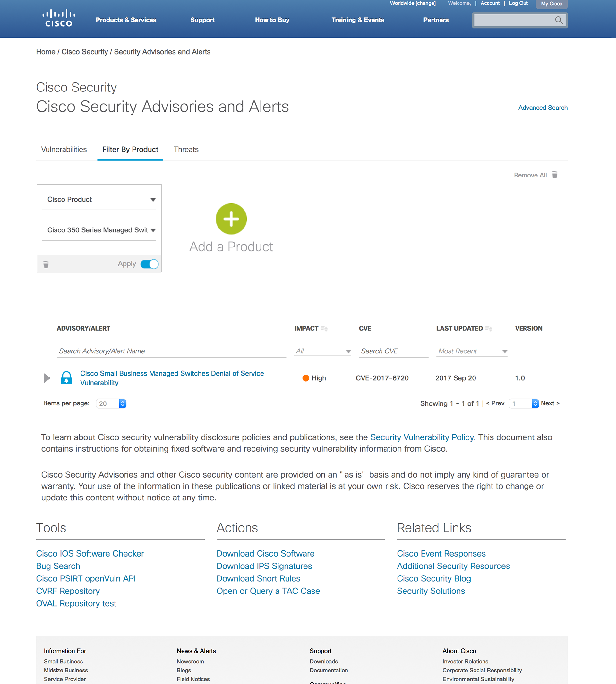Click the Small Business footer link
Screen dimensions: 616x684
(x=63, y=662)
